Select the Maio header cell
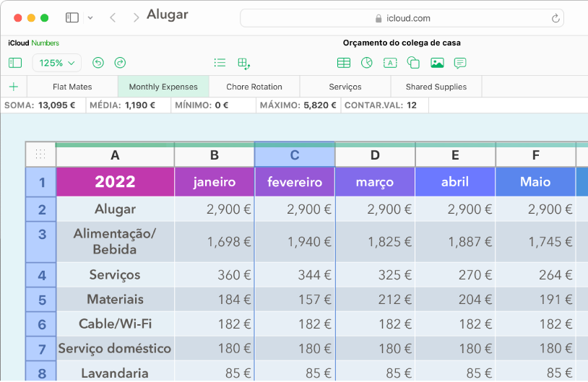Image resolution: width=588 pixels, height=382 pixels. click(535, 182)
